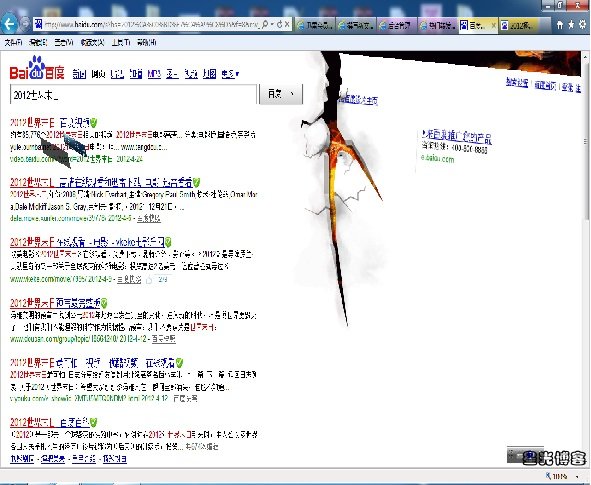Click green shield beside the vloko result title
This screenshot has width=591, height=485.
tap(168, 242)
